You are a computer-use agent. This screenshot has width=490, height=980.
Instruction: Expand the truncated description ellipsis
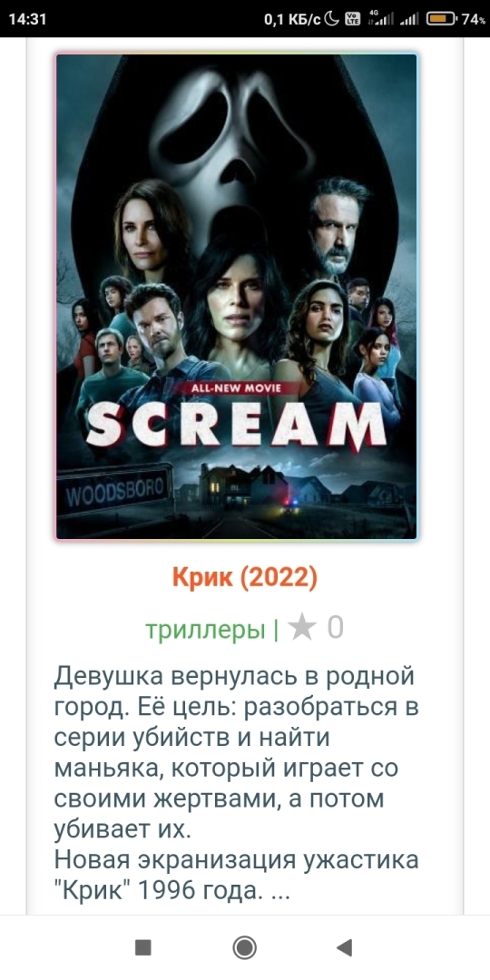pyautogui.click(x=281, y=891)
